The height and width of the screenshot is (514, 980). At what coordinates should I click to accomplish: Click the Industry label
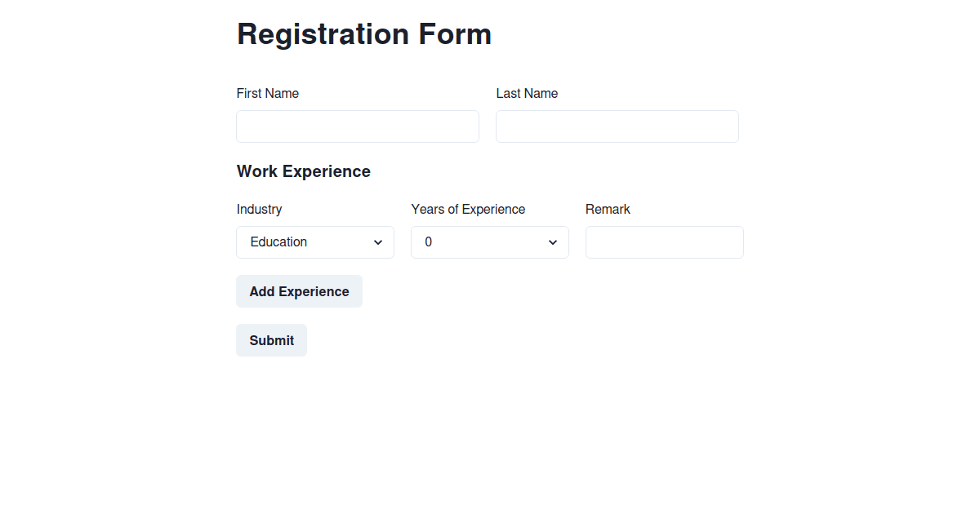(x=259, y=209)
